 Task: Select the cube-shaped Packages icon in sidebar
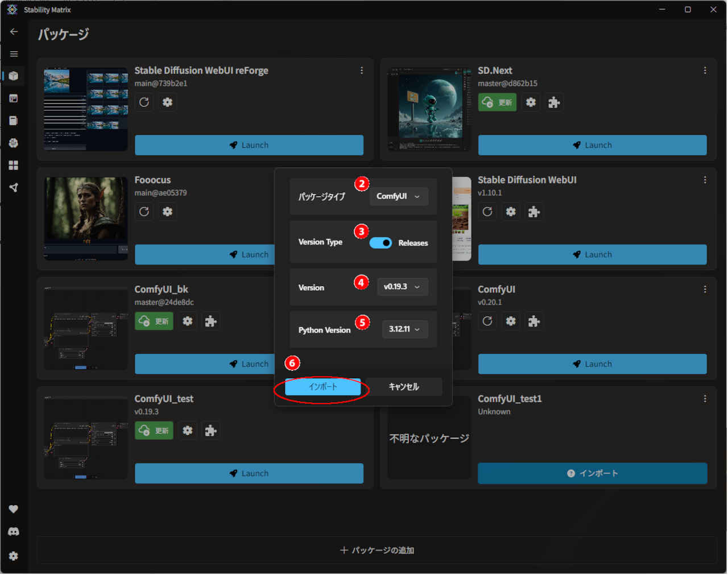tap(14, 76)
